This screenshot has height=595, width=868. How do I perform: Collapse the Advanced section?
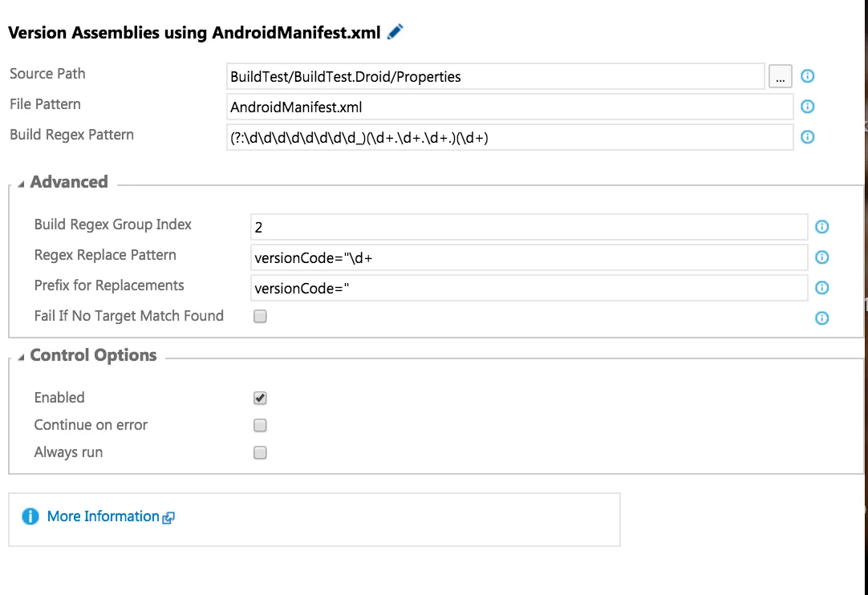point(22,183)
